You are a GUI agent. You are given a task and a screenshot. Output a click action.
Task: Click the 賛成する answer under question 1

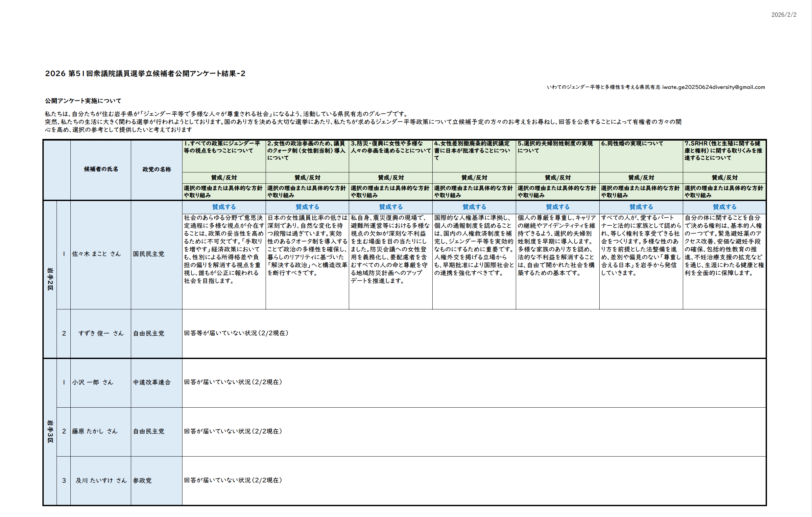(x=224, y=207)
